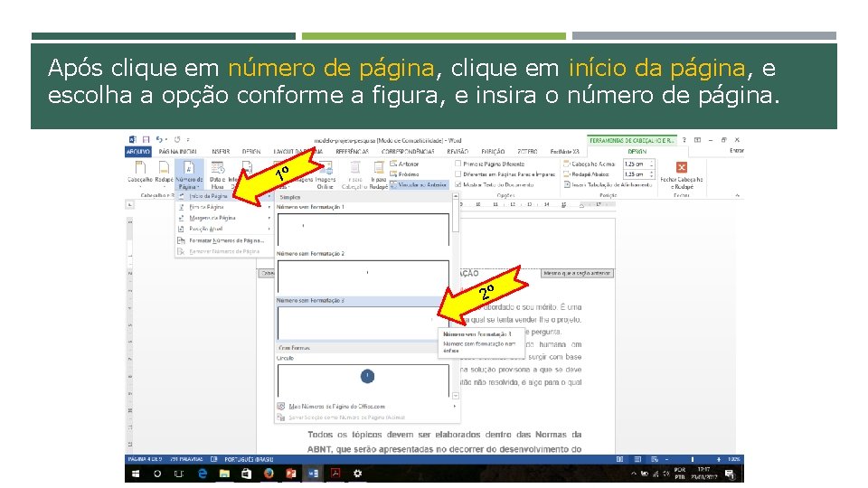Click the ruler tab selector
This screenshot has height=488, width=868.
[129, 205]
